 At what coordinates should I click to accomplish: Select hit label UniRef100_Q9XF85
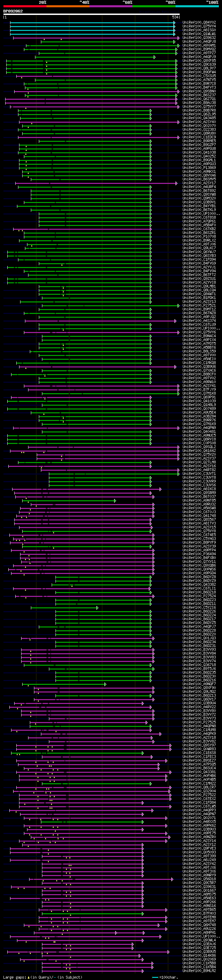[x=199, y=60]
